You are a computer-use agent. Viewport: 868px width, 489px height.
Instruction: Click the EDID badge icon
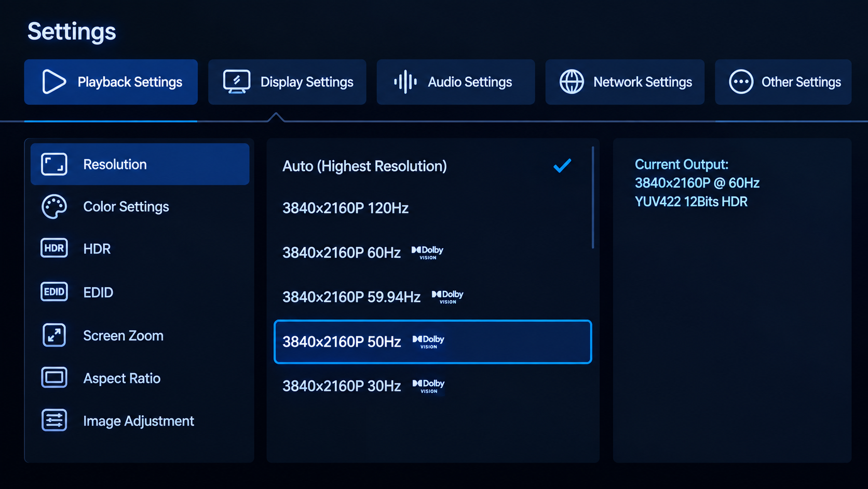click(54, 292)
